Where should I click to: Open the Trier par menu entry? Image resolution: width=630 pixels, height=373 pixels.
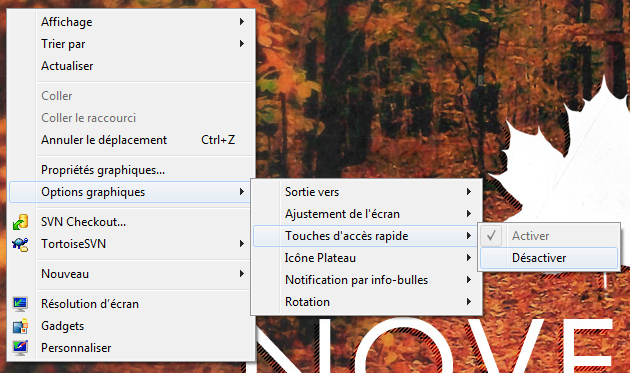tap(132, 44)
